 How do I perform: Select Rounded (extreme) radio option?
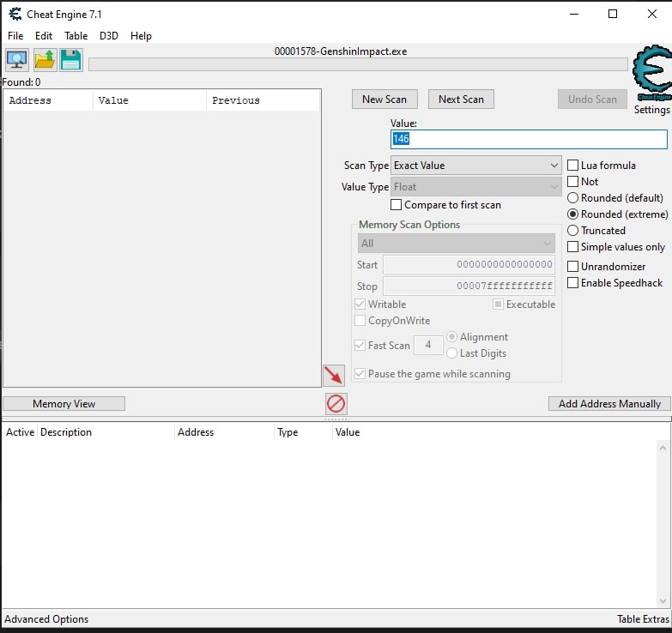pyautogui.click(x=573, y=214)
